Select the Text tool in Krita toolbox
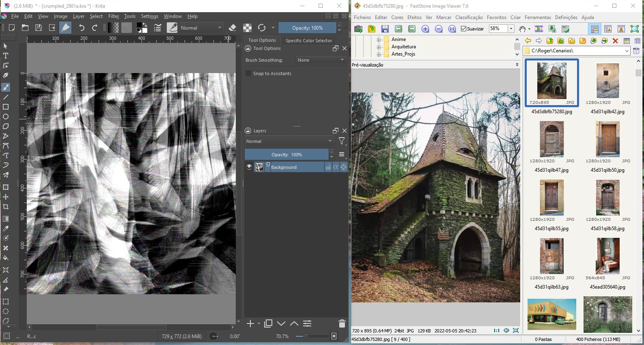This screenshot has height=345, width=644. coord(6,56)
